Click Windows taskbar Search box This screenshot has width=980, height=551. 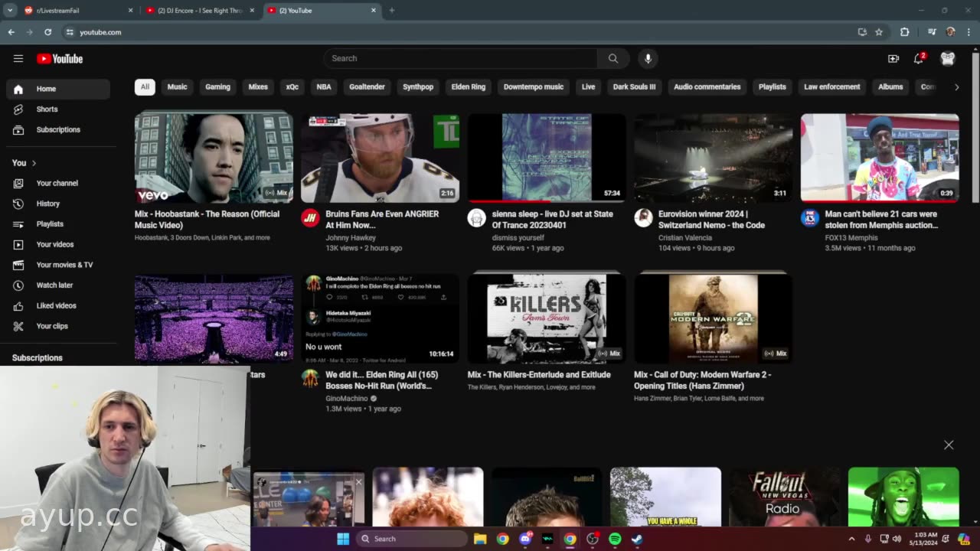click(413, 539)
